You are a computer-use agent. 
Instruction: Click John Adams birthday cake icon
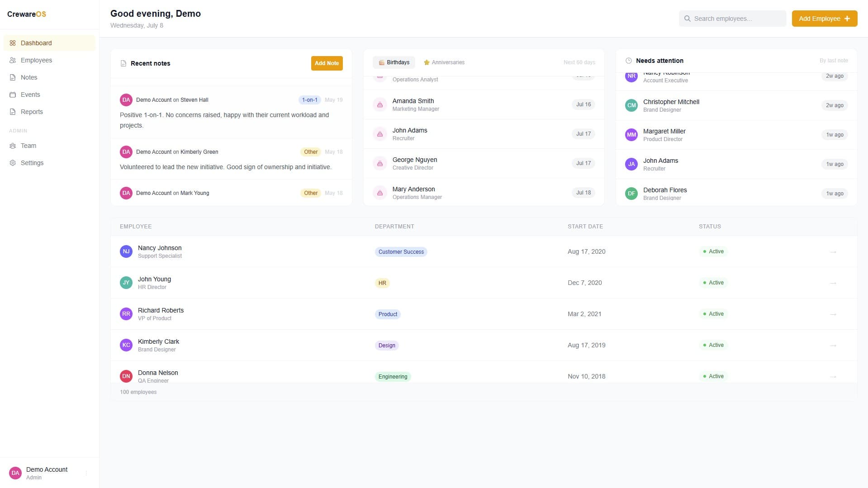380,134
